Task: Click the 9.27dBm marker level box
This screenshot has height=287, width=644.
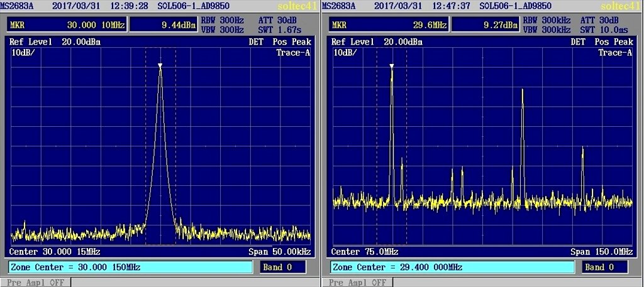Action: 486,25
